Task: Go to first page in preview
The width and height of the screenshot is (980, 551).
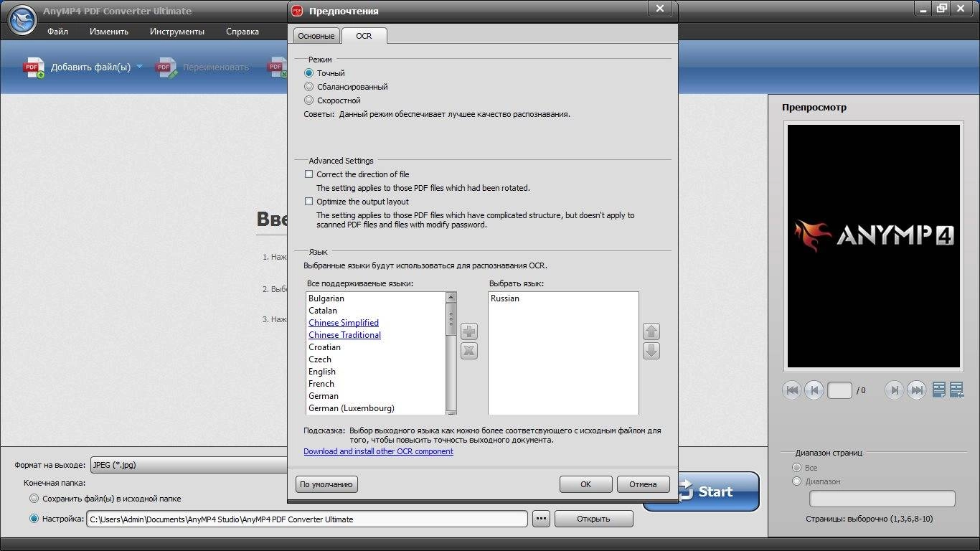Action: point(793,390)
